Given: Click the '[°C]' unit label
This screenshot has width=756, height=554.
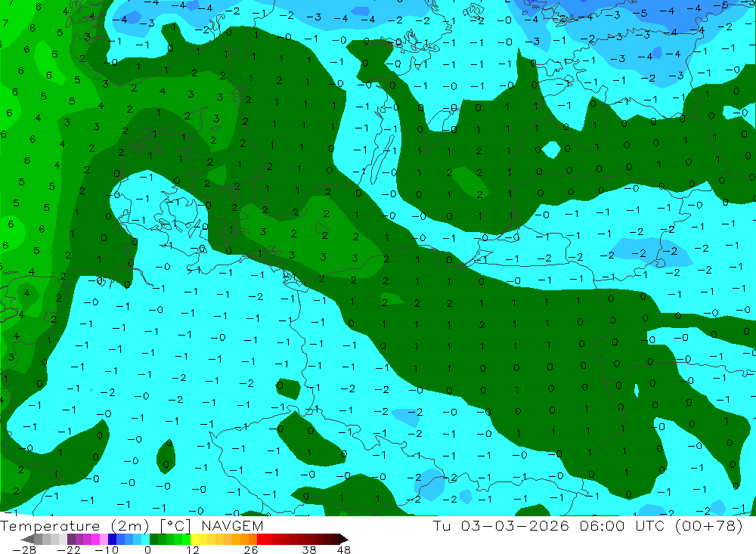Looking at the screenshot, I should pyautogui.click(x=175, y=526).
